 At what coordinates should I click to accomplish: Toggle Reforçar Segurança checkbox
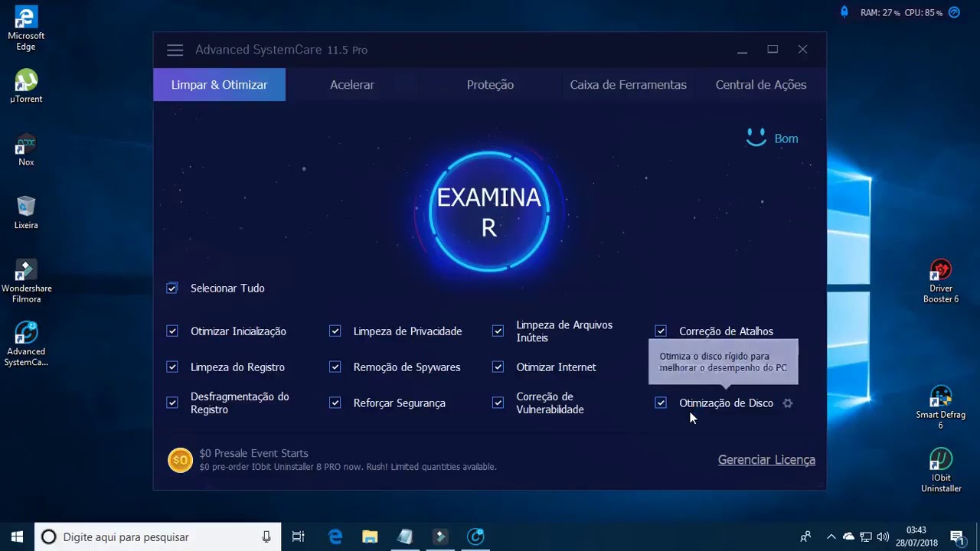point(335,403)
